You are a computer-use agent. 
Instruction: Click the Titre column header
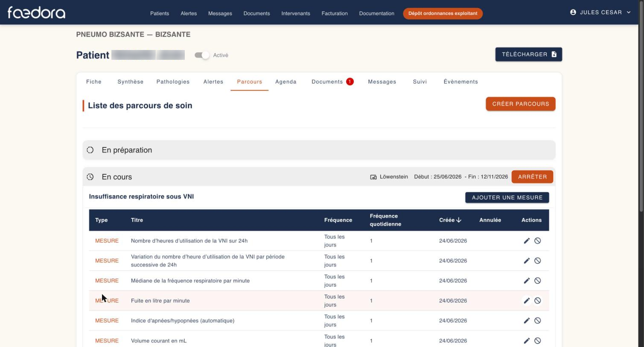click(137, 220)
